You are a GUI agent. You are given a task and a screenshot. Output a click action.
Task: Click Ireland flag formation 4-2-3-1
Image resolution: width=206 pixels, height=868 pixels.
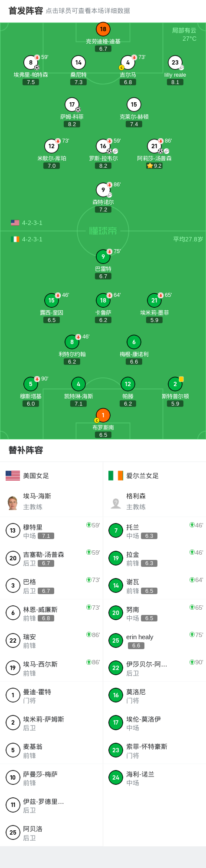(x=27, y=239)
